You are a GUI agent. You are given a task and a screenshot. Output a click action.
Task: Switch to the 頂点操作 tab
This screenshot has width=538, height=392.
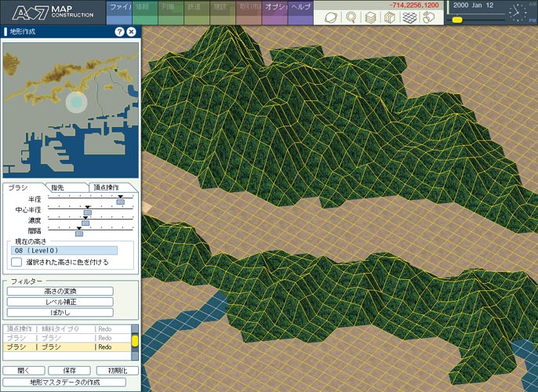[x=106, y=187]
